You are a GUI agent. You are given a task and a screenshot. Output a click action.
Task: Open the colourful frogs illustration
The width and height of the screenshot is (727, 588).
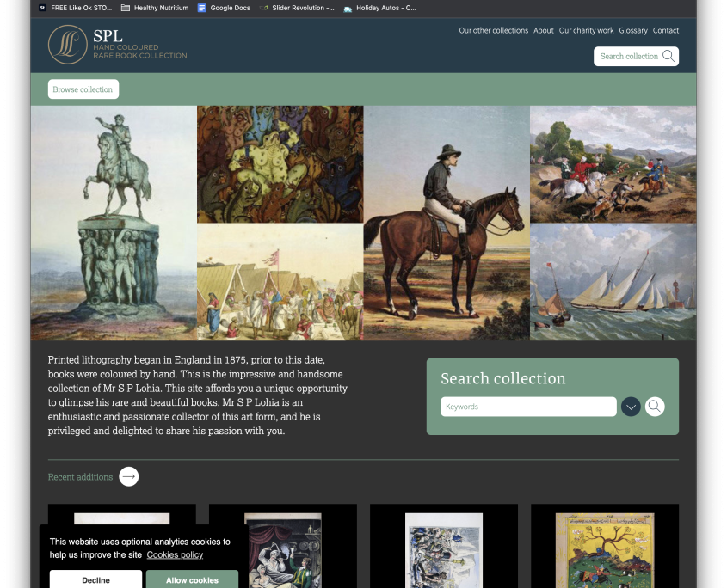[x=280, y=164]
